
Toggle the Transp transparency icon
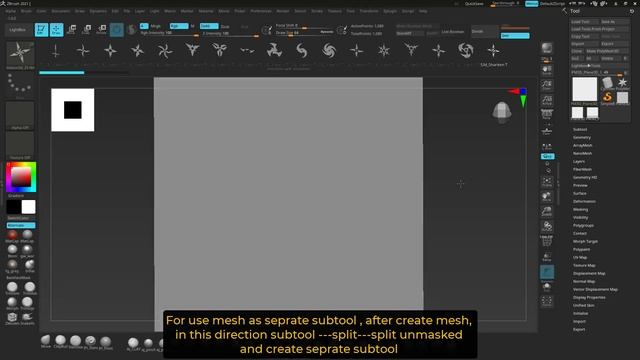[547, 257]
